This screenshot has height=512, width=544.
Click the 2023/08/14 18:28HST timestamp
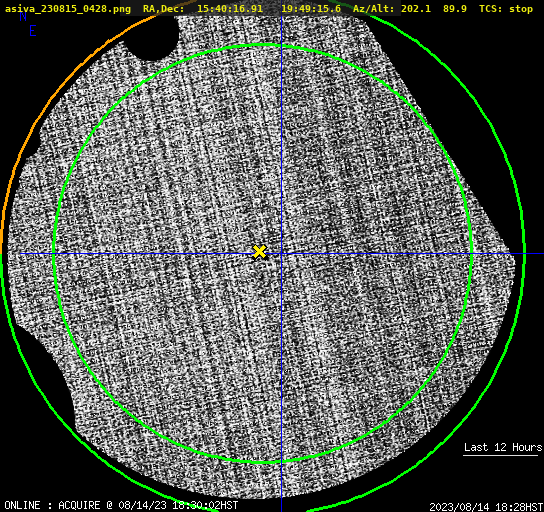[x=486, y=507]
